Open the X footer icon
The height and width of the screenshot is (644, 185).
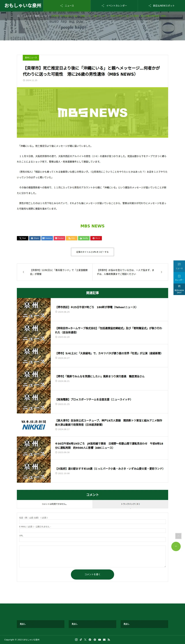[85, 640]
